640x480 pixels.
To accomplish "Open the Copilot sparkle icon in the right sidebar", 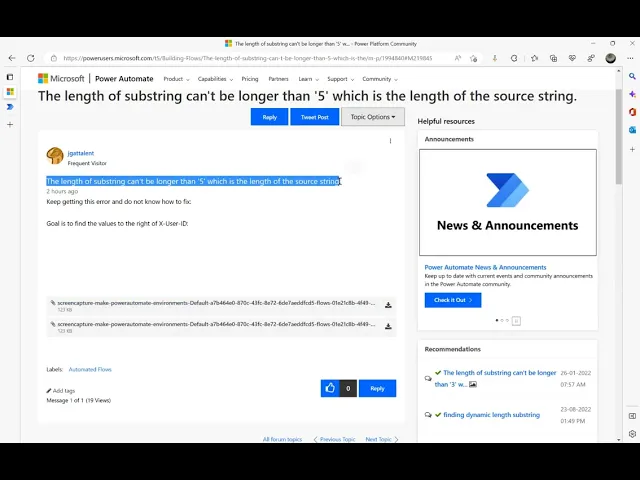I will (632, 94).
